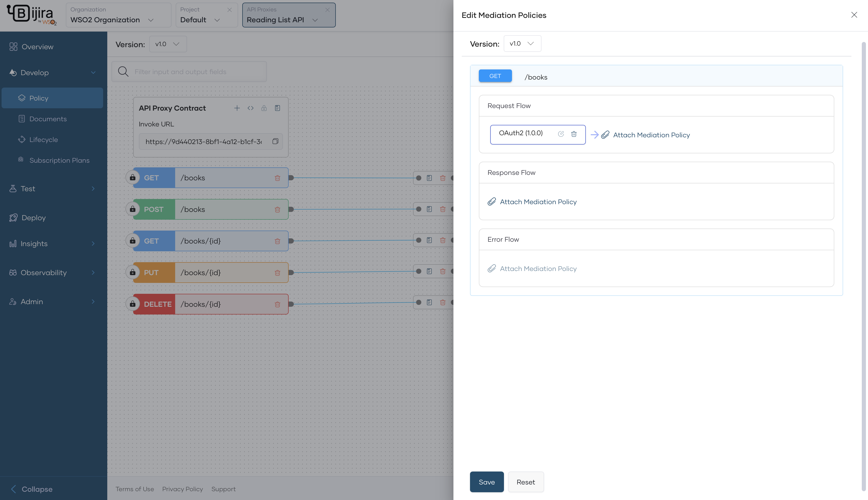Image resolution: width=868 pixels, height=500 pixels.
Task: Delete the POST /books resource
Action: click(277, 210)
